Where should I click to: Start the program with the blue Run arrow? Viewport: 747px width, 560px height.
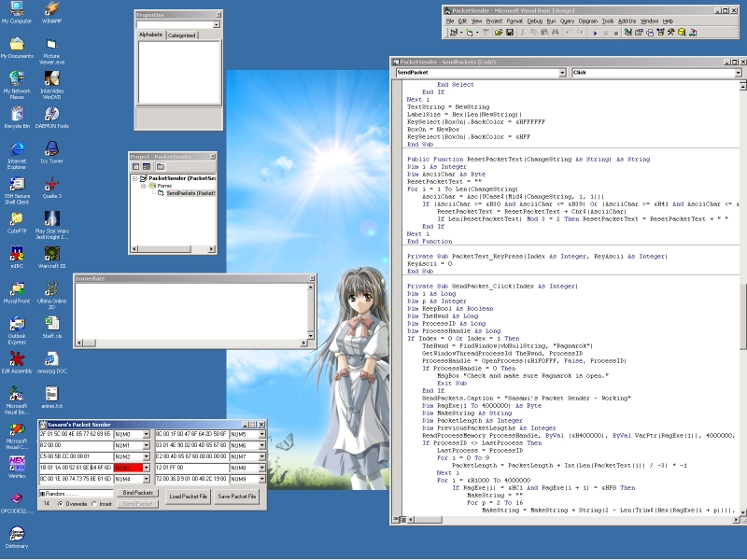click(x=595, y=33)
